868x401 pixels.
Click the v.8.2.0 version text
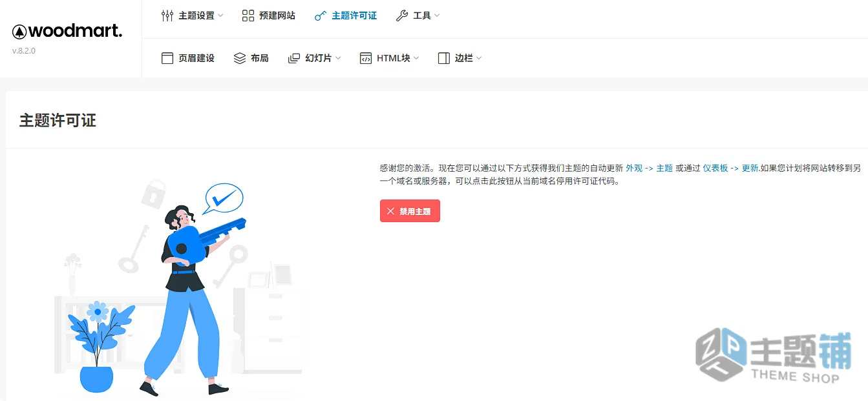(x=24, y=51)
